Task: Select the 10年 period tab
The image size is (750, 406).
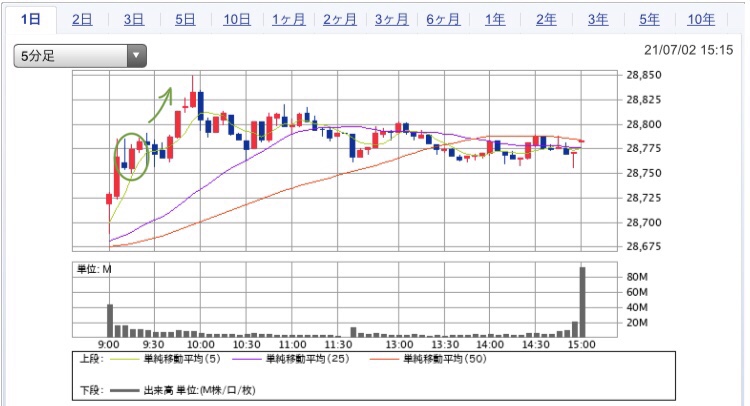Action: [x=701, y=19]
